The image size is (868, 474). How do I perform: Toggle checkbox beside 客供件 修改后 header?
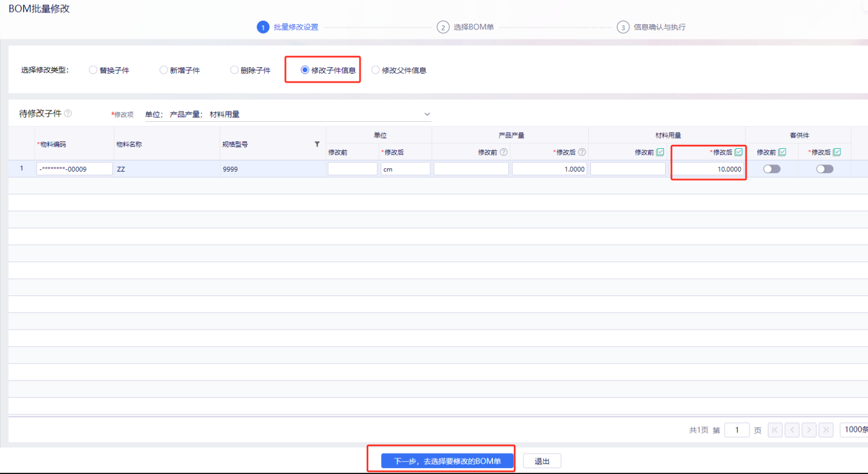[x=837, y=152]
